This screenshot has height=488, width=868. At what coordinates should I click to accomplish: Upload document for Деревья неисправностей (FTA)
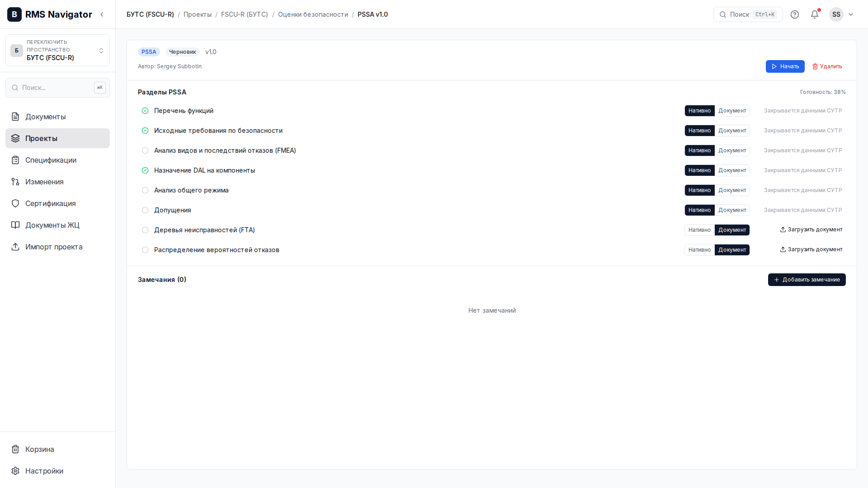pos(811,230)
